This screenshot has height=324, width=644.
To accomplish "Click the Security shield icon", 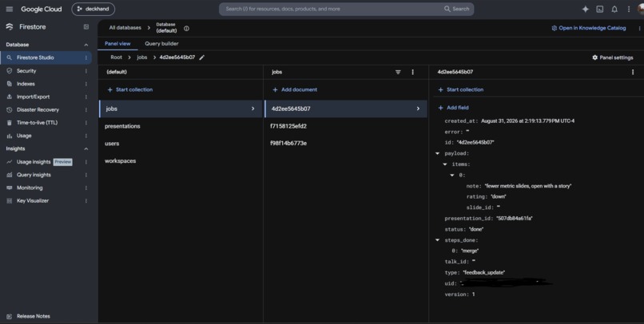I will [x=10, y=71].
